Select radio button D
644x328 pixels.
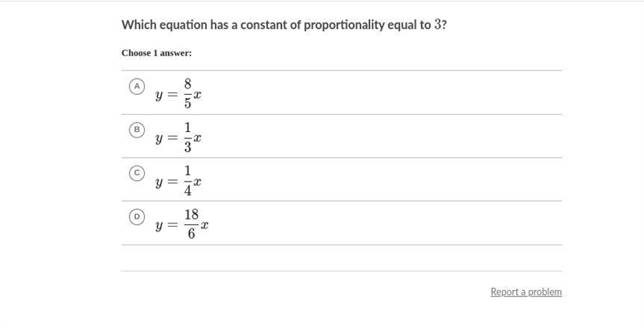coord(137,217)
